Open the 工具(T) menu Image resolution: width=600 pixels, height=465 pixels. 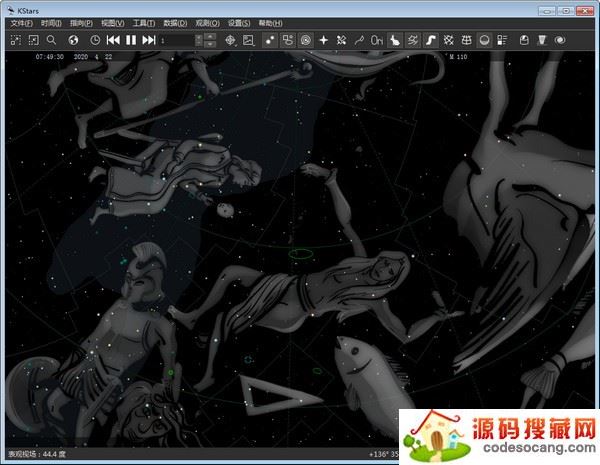(144, 22)
